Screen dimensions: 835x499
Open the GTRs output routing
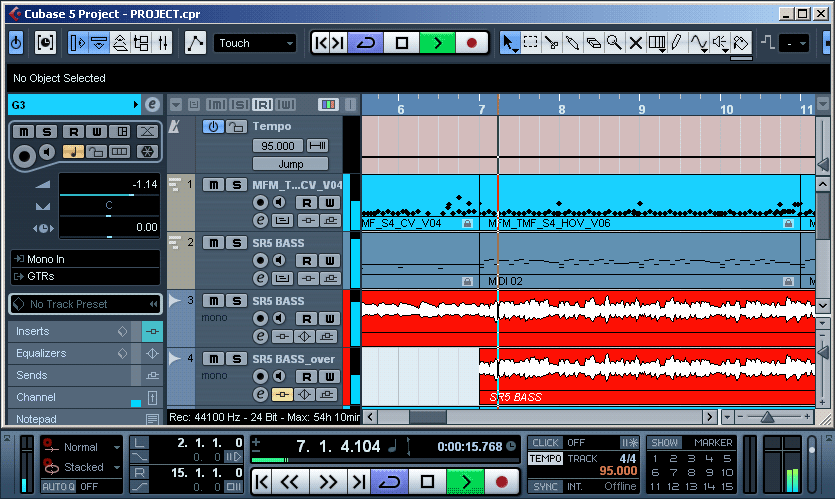click(x=85, y=276)
